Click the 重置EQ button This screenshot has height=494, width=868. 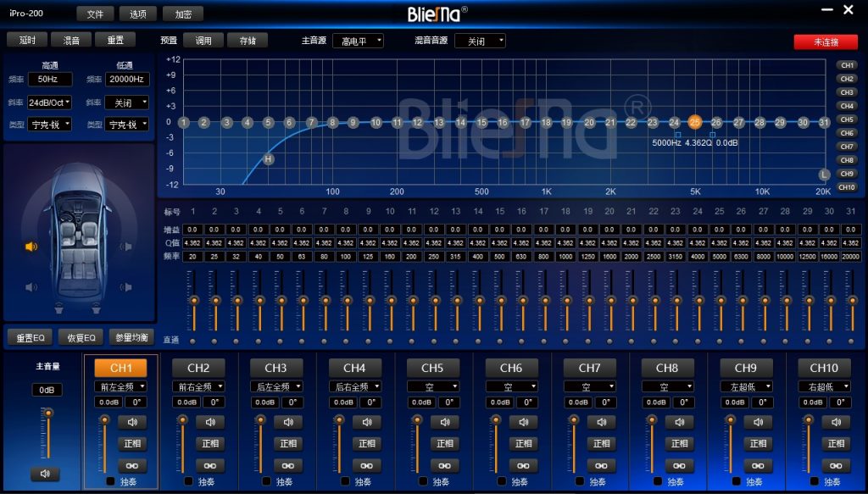point(30,337)
